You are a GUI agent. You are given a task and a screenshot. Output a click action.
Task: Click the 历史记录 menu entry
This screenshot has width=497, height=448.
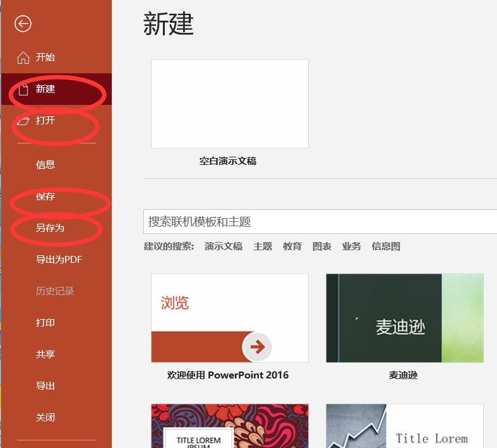pyautogui.click(x=56, y=291)
